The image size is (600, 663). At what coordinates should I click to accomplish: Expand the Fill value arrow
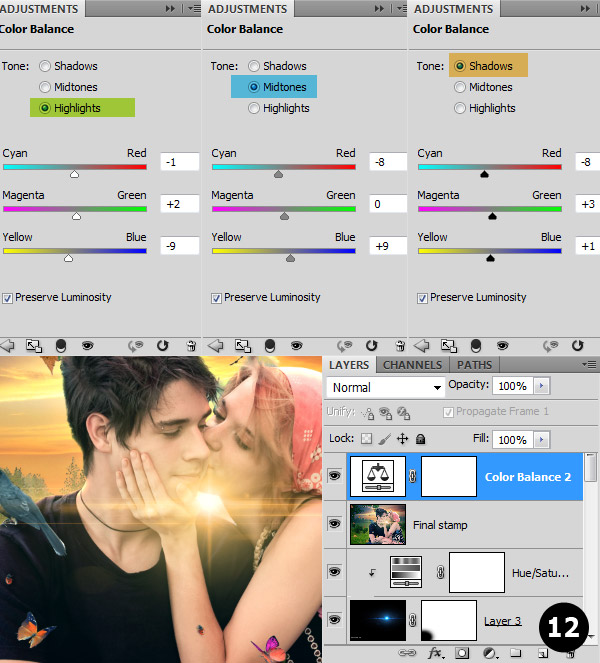pyautogui.click(x=541, y=439)
